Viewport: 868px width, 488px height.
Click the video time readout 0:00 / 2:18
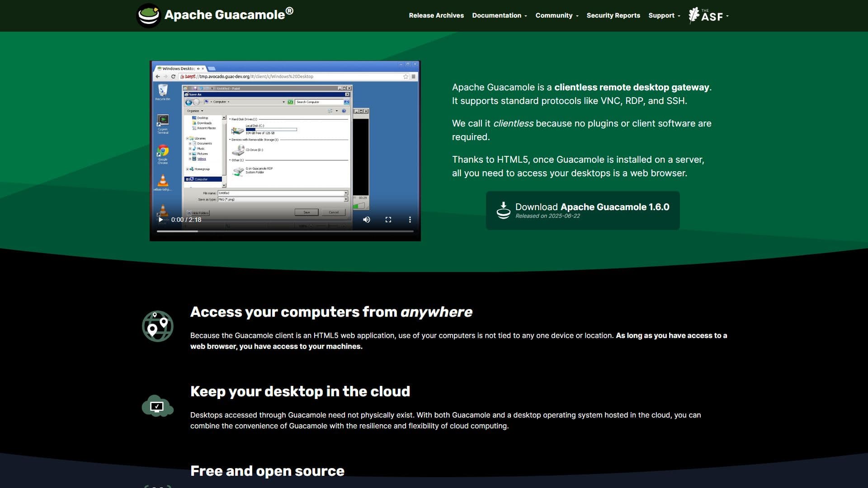tap(186, 220)
